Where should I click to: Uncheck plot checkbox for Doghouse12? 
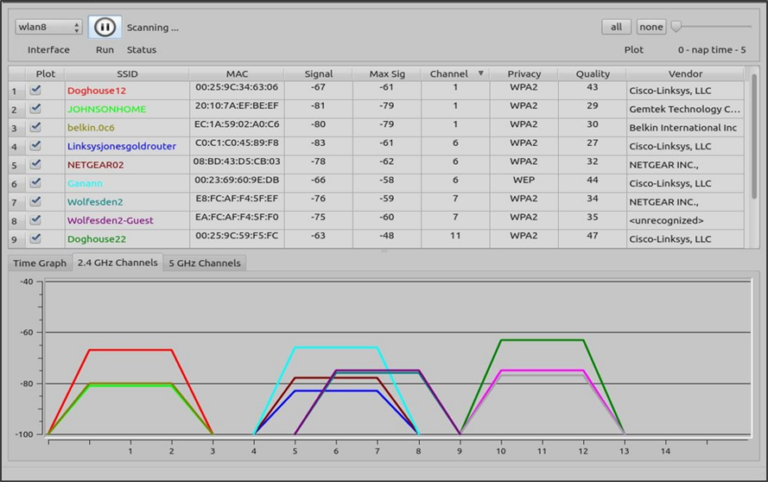point(37,90)
